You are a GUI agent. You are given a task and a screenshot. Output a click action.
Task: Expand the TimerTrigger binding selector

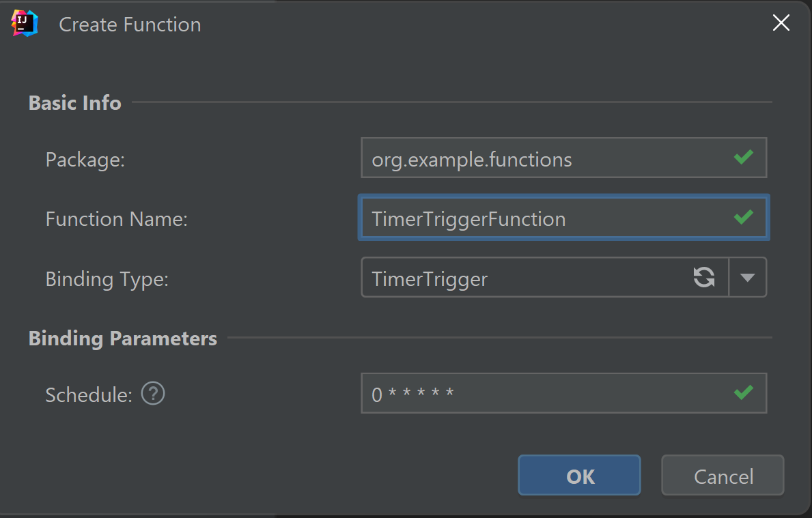pyautogui.click(x=748, y=277)
